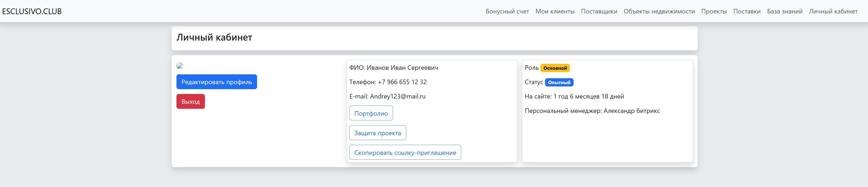Go to Объекты недвижимости

[659, 11]
